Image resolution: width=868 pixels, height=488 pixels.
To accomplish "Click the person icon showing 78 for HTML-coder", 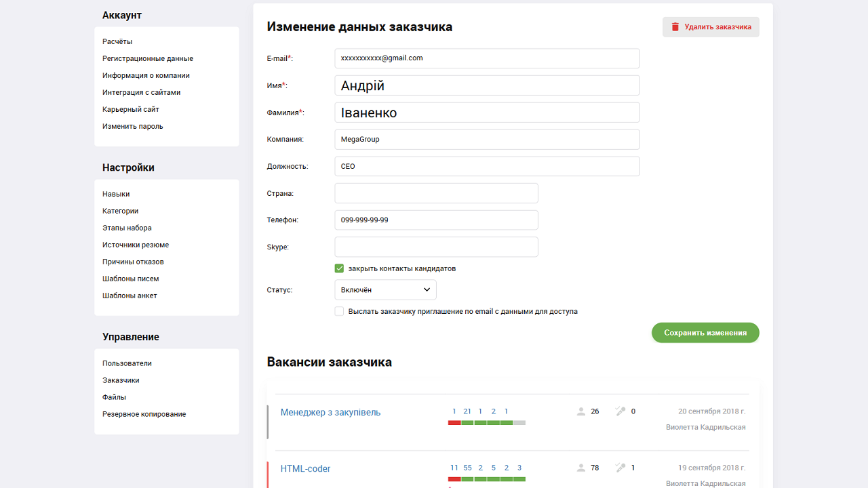I will pos(581,467).
